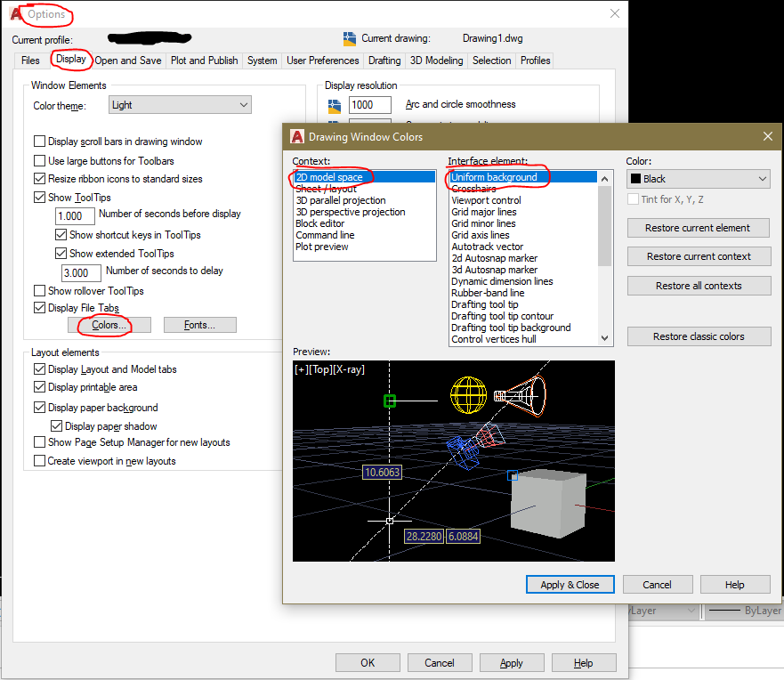This screenshot has width=784, height=680.
Task: Toggle the Show ToolTips checkbox
Action: point(39,198)
